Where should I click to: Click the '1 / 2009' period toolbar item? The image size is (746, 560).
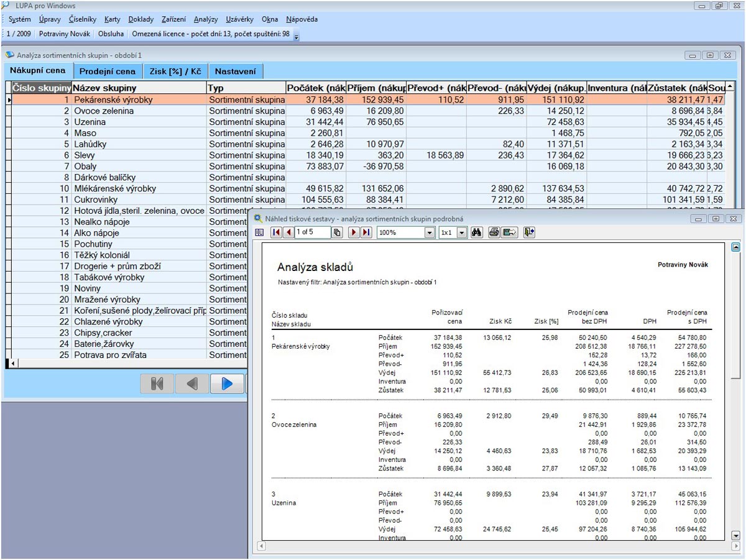click(x=19, y=34)
